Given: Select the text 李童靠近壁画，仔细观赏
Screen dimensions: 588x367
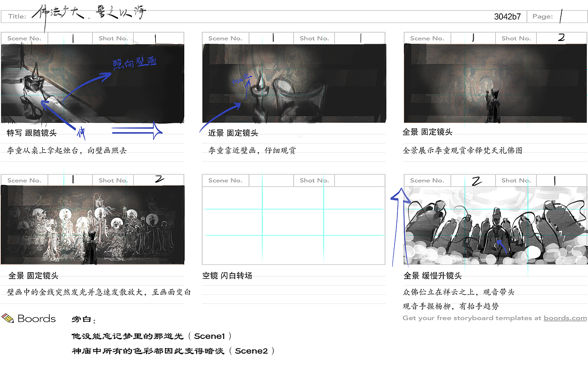Looking at the screenshot, I should point(252,150).
